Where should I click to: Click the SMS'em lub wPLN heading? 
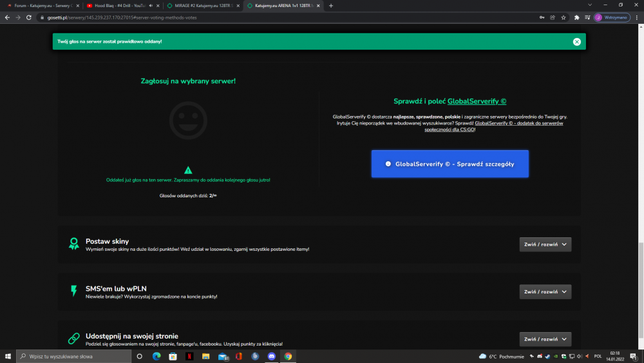tap(116, 289)
